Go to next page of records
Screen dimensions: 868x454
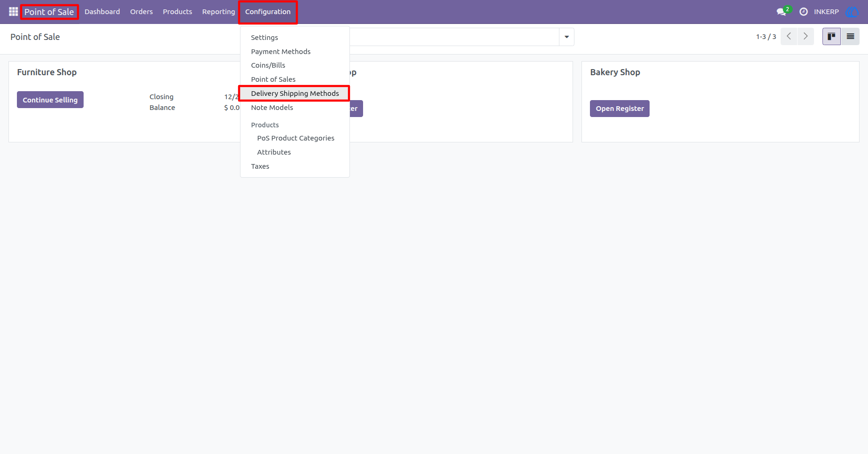click(x=806, y=36)
